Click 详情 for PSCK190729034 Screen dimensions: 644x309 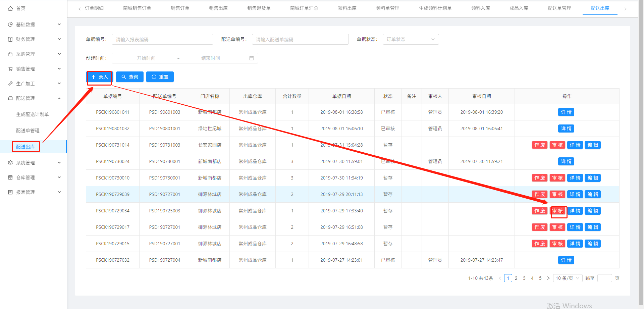coord(575,211)
